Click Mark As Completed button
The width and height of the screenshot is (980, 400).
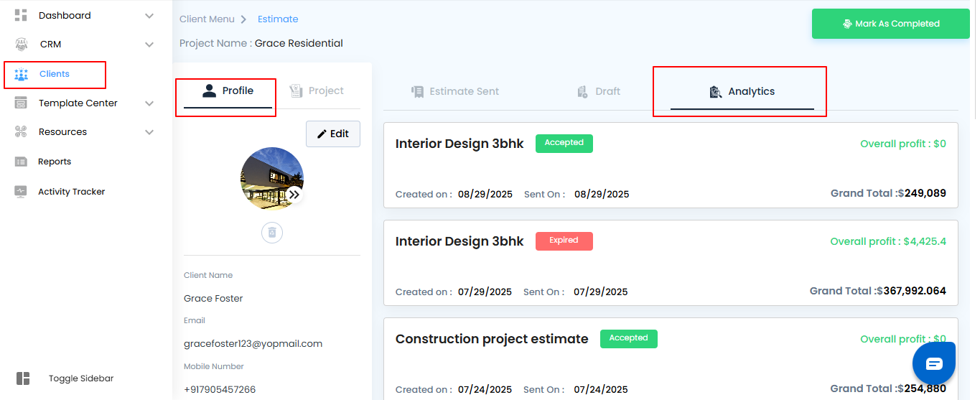point(890,24)
